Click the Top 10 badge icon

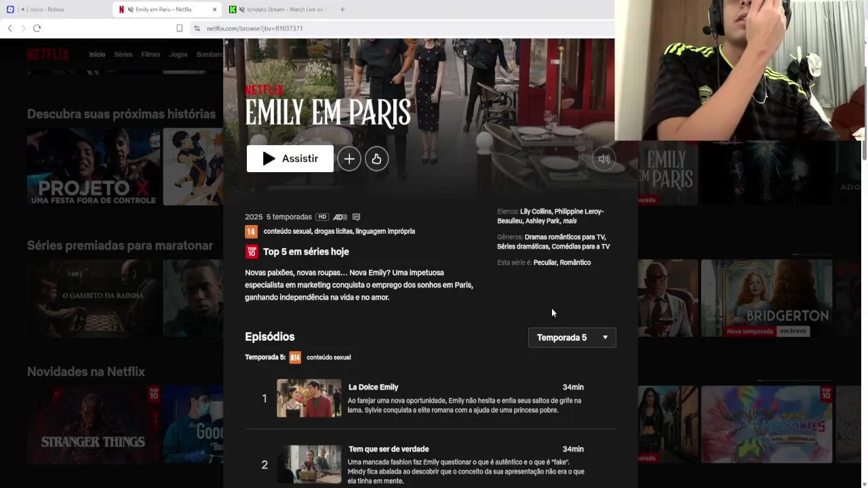click(252, 251)
